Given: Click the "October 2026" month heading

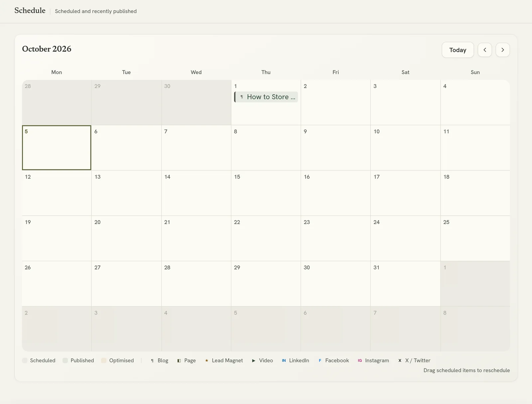Looking at the screenshot, I should pos(47,49).
